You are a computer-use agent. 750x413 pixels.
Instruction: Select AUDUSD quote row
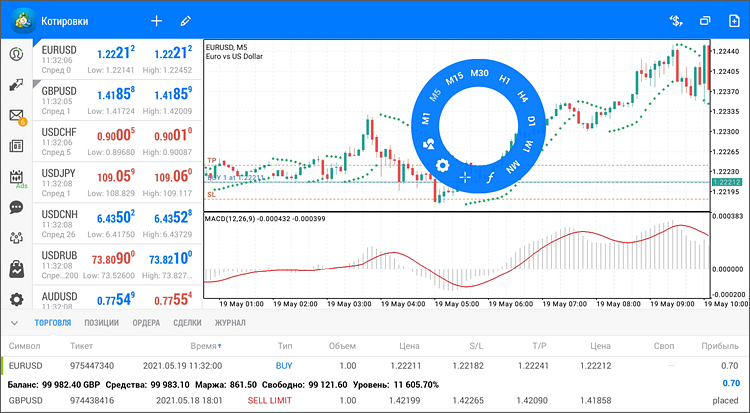click(x=118, y=297)
